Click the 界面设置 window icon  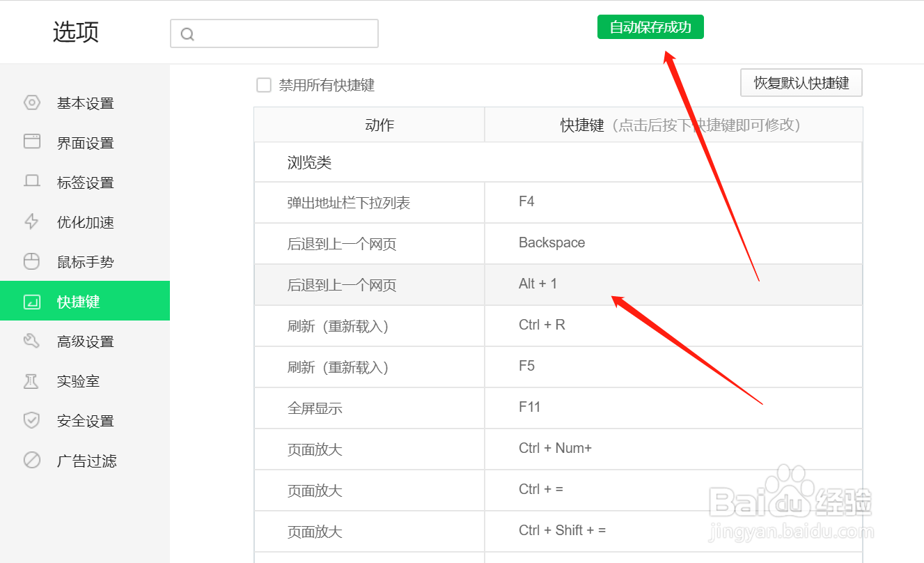pos(32,142)
